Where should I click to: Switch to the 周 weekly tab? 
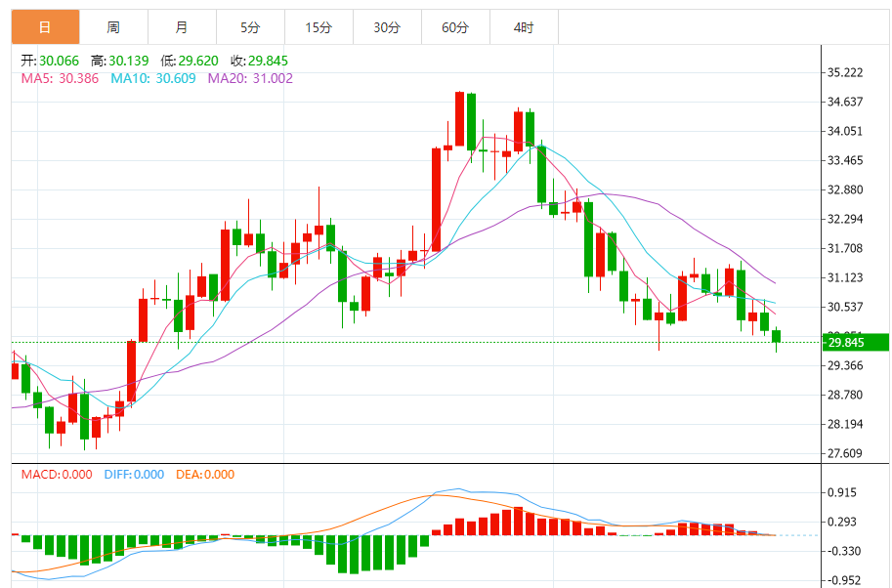tap(113, 27)
